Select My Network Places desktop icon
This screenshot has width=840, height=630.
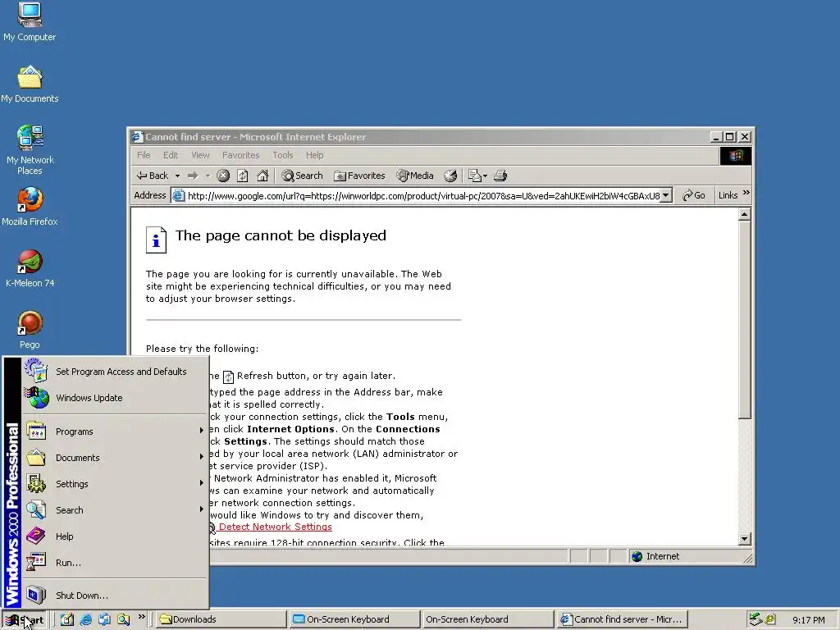30,150
